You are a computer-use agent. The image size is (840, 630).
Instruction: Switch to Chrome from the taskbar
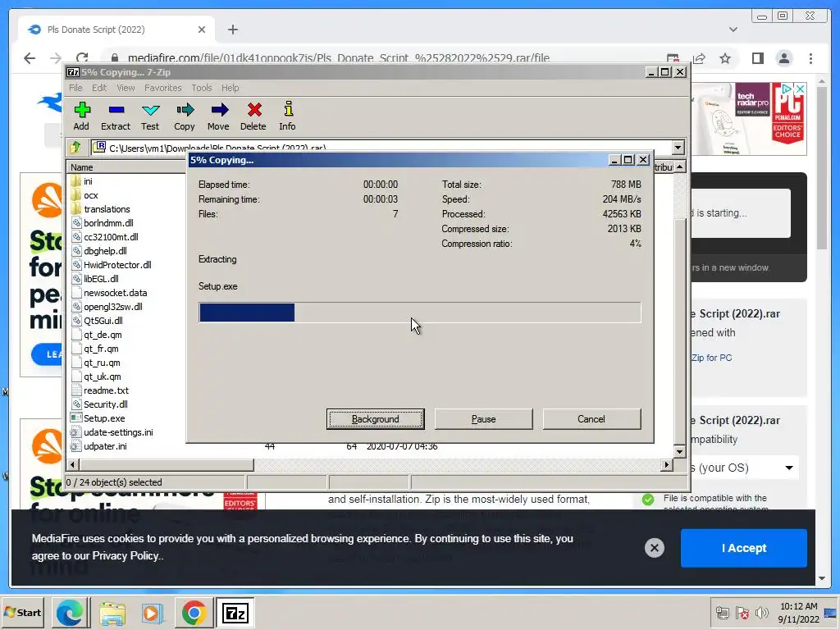194,613
